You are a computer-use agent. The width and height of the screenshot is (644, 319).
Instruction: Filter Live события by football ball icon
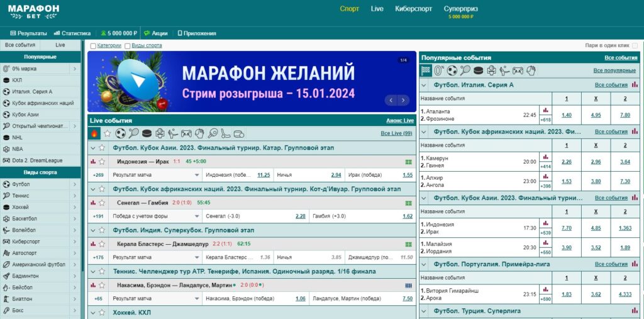(x=120, y=133)
